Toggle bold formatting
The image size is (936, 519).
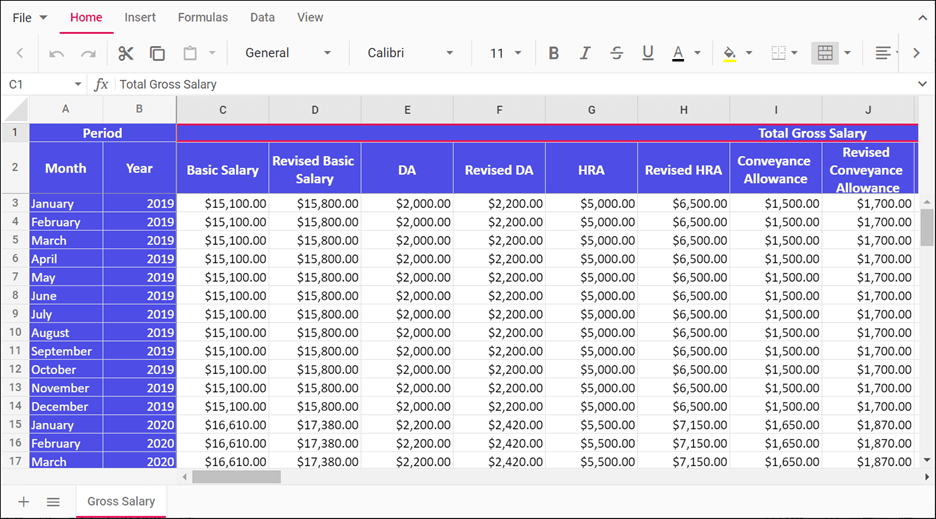554,53
